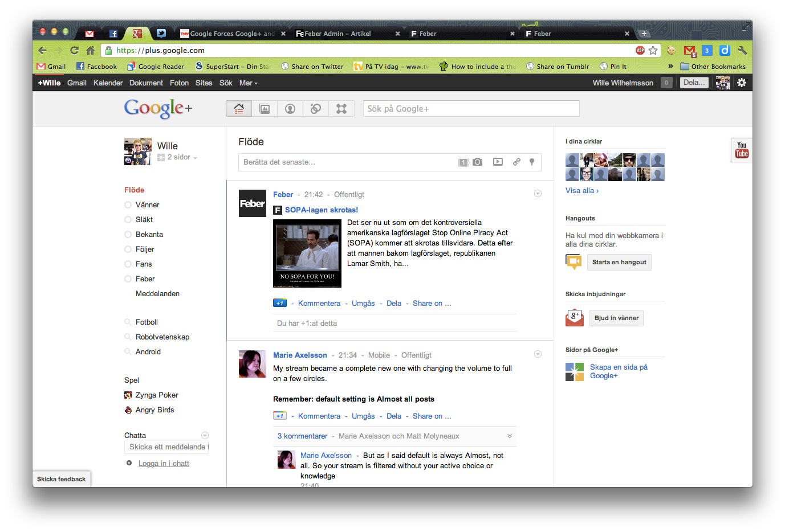This screenshot has width=785, height=532.
Task: Open Google bar settings gear
Action: click(741, 83)
